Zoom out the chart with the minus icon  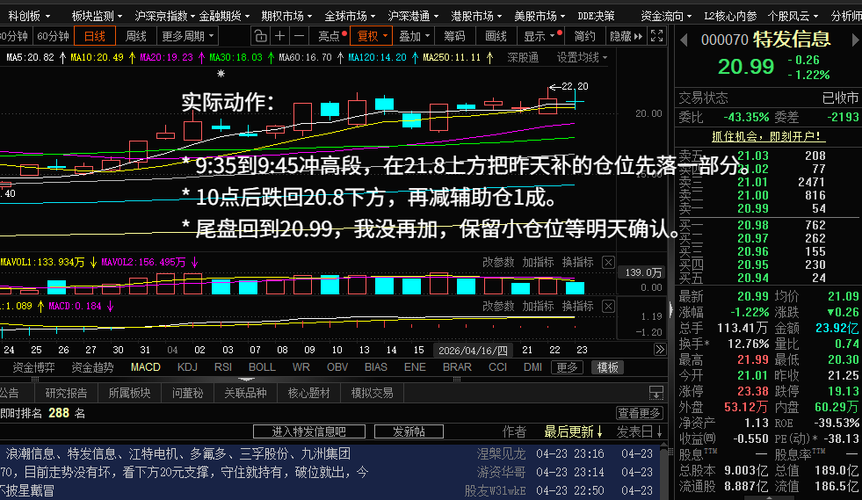pyautogui.click(x=299, y=36)
